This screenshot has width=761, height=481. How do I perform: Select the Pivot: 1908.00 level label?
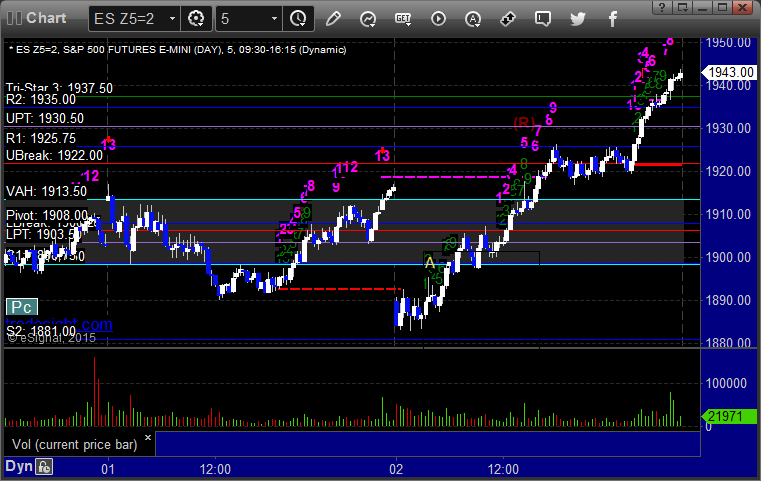(47, 215)
